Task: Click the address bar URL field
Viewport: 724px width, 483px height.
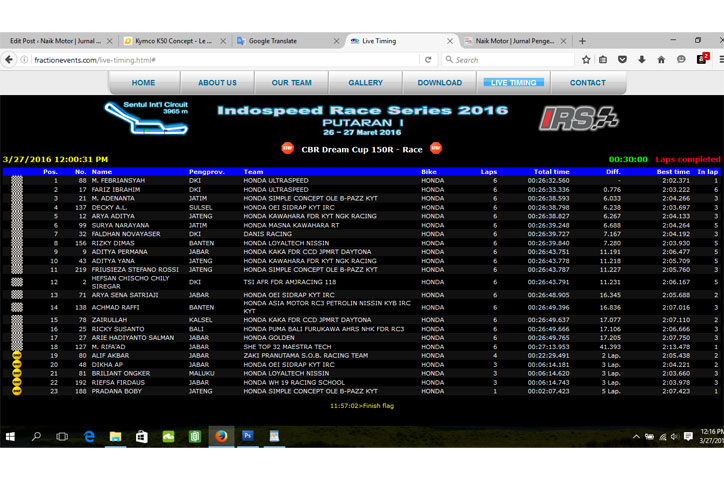Action: (x=200, y=60)
